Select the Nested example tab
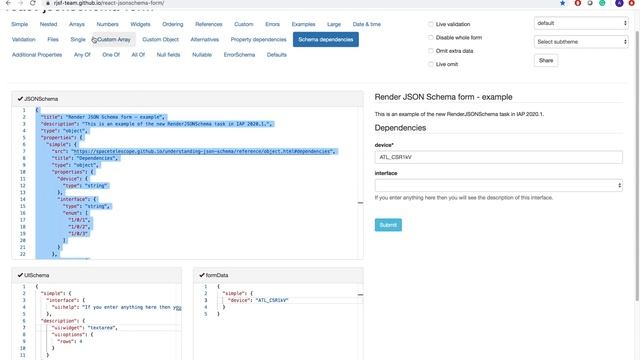The image size is (640, 360). click(48, 24)
